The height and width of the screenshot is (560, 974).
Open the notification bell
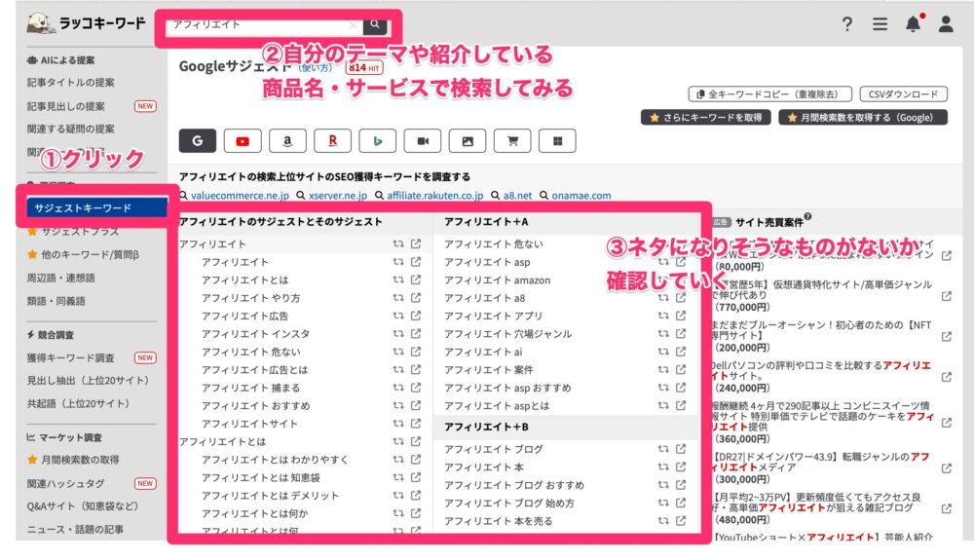pos(913,24)
